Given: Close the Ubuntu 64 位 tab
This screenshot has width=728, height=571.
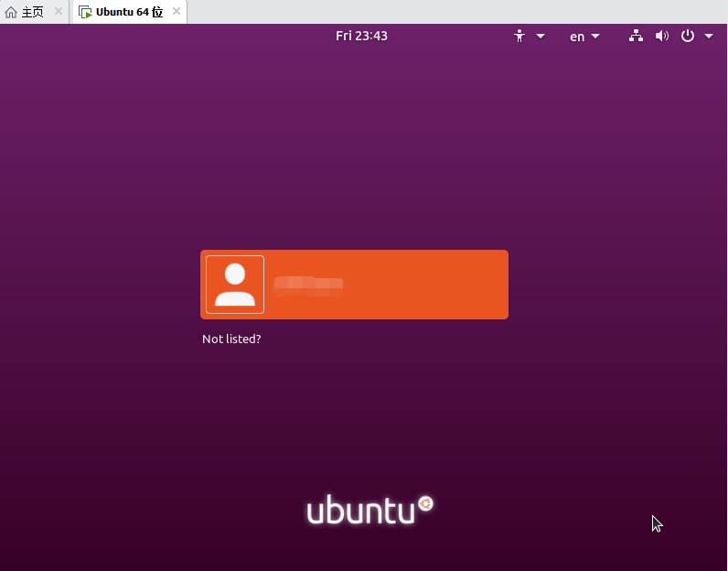Looking at the screenshot, I should coord(177,12).
